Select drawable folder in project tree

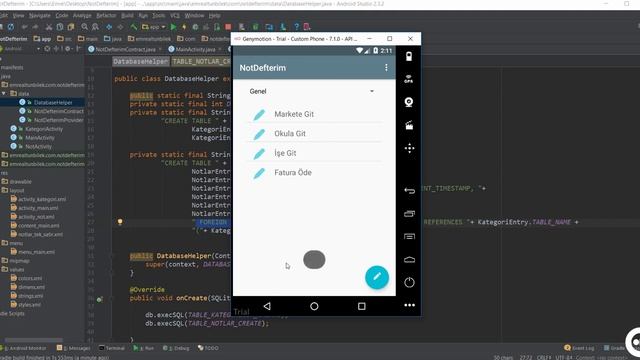(x=20, y=182)
